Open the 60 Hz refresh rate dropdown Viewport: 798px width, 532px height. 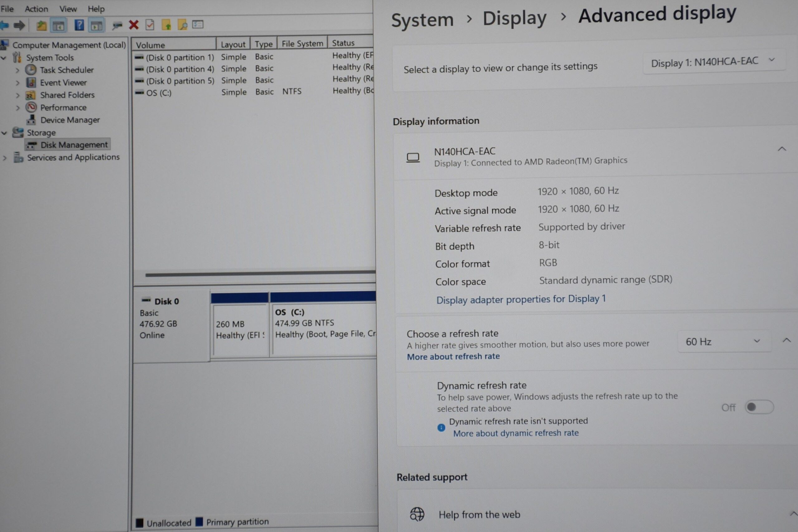pos(723,341)
